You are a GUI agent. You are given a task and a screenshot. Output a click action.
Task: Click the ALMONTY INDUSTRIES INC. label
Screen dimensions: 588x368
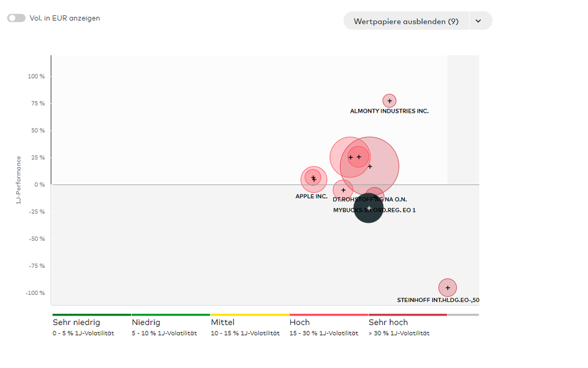point(389,111)
